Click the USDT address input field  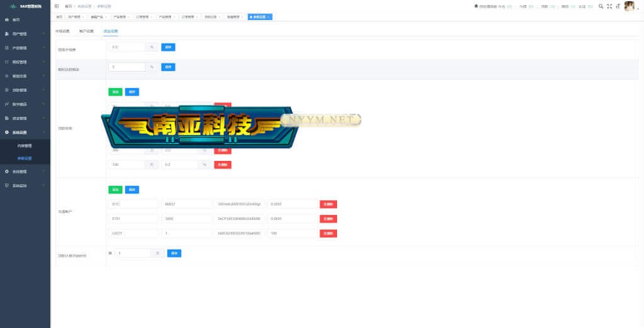pyautogui.click(x=238, y=233)
